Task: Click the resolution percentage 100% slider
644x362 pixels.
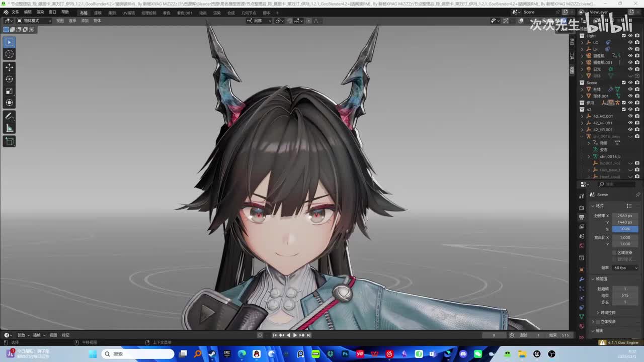Action: pos(625,229)
